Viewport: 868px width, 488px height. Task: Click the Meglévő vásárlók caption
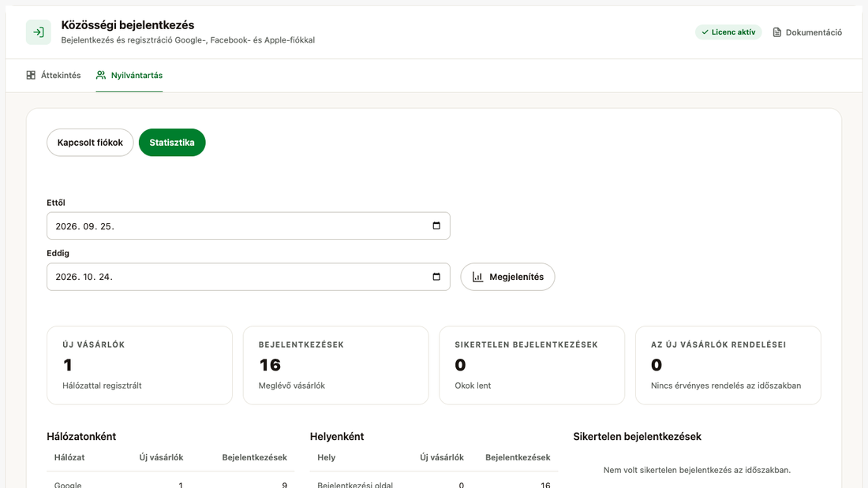292,386
